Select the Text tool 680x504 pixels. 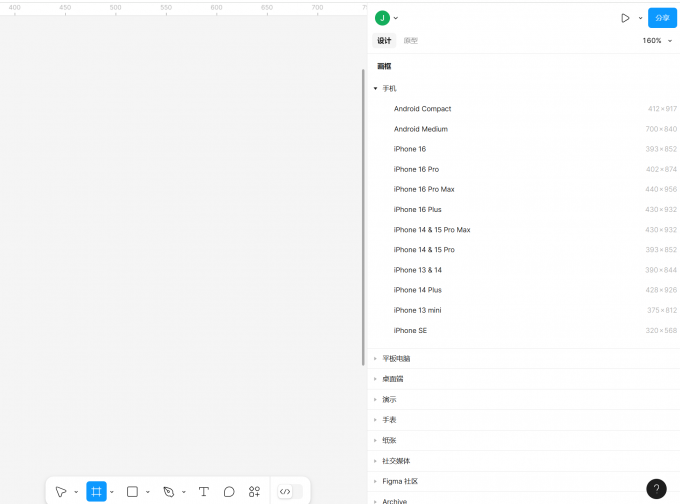pos(203,491)
